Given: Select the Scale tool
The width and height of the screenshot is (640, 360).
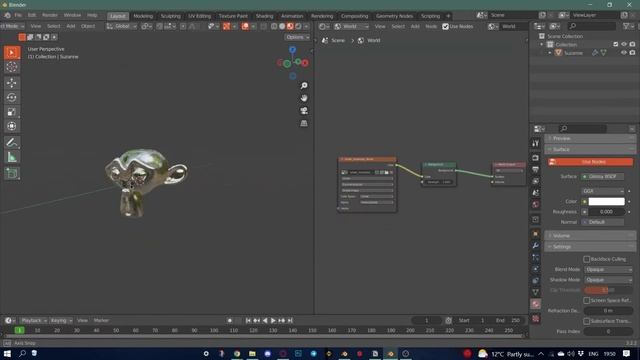Looking at the screenshot, I should click(x=12, y=112).
